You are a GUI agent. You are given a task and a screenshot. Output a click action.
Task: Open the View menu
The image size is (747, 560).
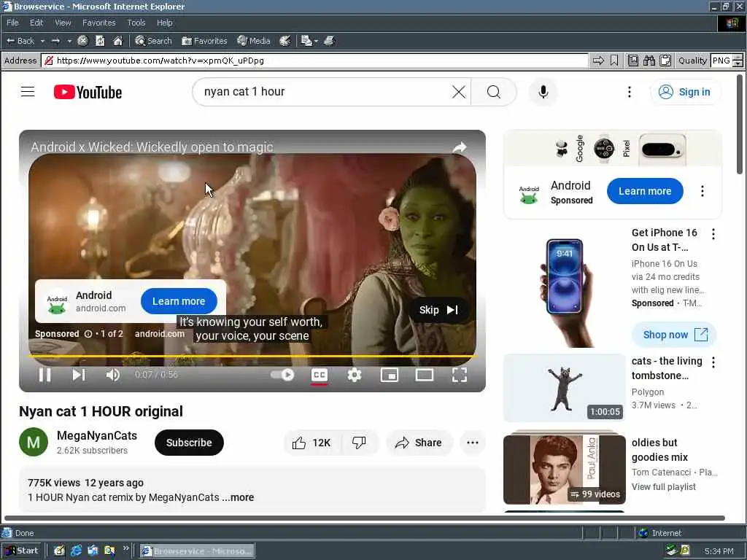click(x=63, y=23)
